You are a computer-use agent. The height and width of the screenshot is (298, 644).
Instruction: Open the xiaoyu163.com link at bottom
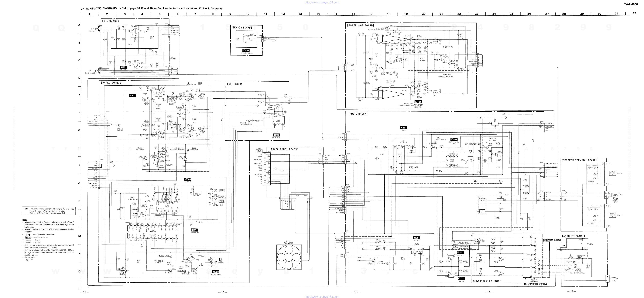click(322, 297)
